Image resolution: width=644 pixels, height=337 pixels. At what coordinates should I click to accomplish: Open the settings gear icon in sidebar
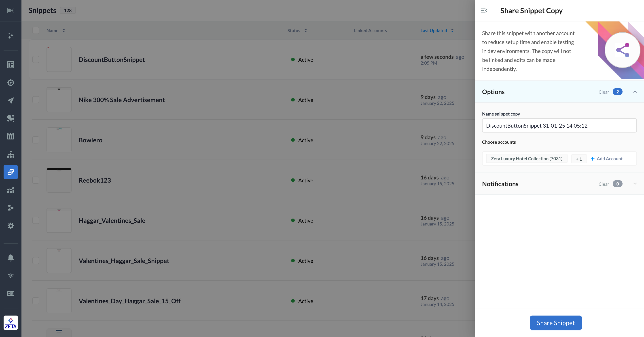coord(11,225)
